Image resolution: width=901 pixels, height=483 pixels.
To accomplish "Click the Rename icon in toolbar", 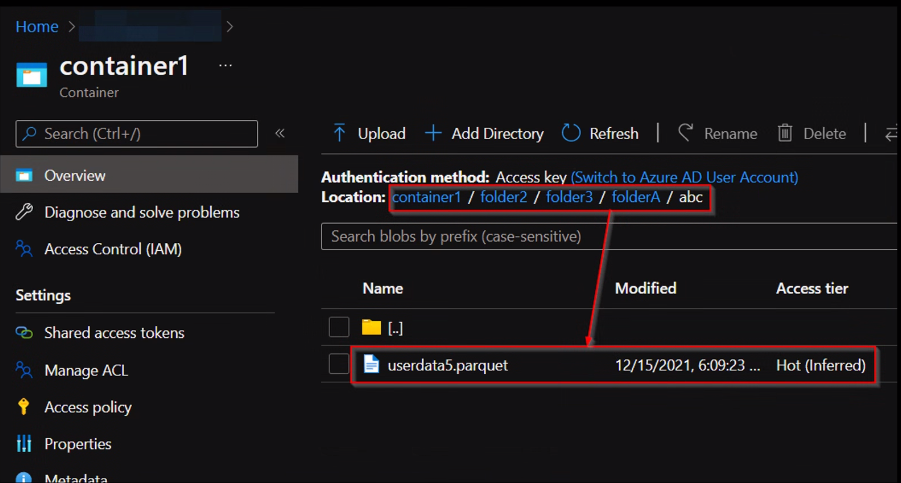I will [x=686, y=133].
